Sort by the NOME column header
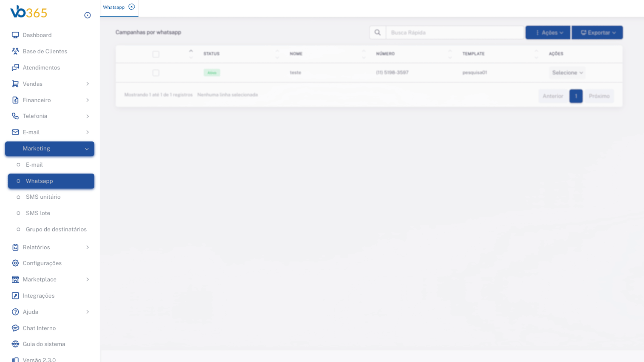644x362 pixels. click(x=296, y=54)
